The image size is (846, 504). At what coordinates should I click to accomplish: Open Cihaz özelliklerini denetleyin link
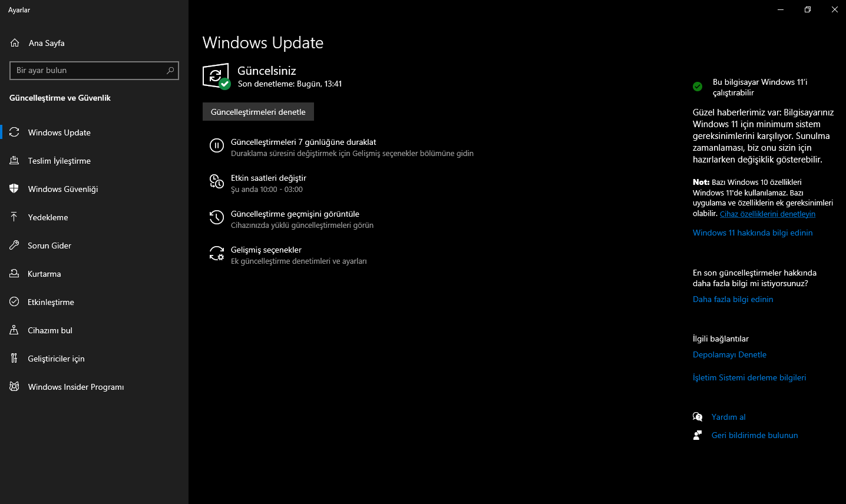point(768,214)
